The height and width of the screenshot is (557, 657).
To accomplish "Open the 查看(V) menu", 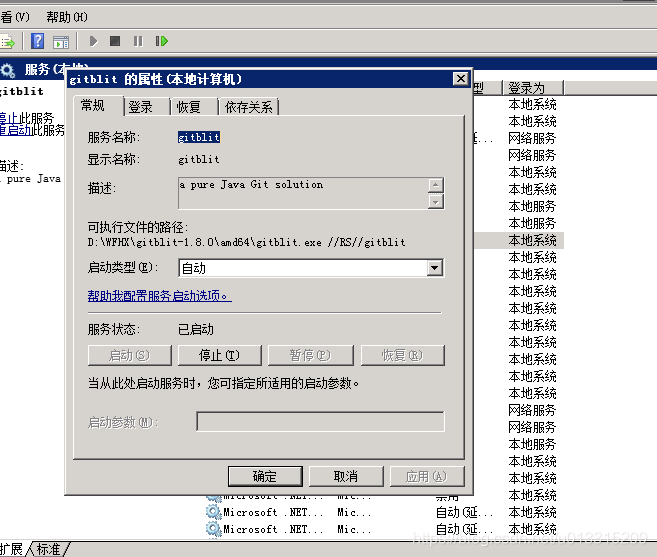I will 15,17.
